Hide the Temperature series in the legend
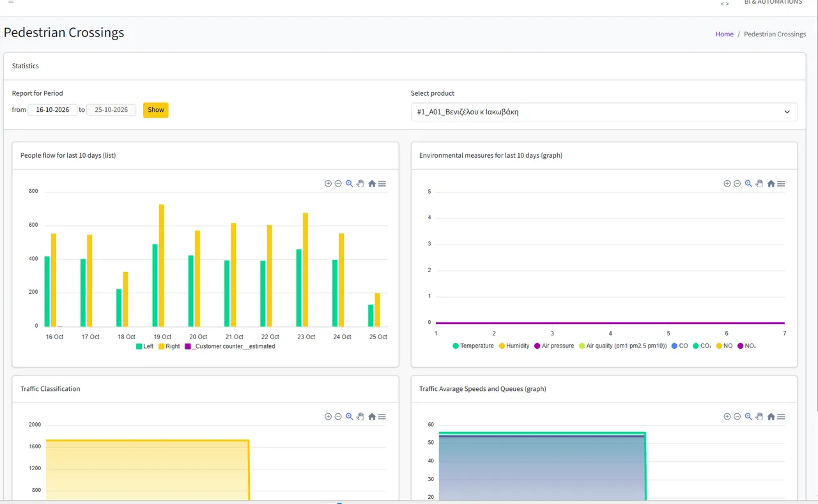Image resolution: width=818 pixels, height=504 pixels. click(473, 346)
